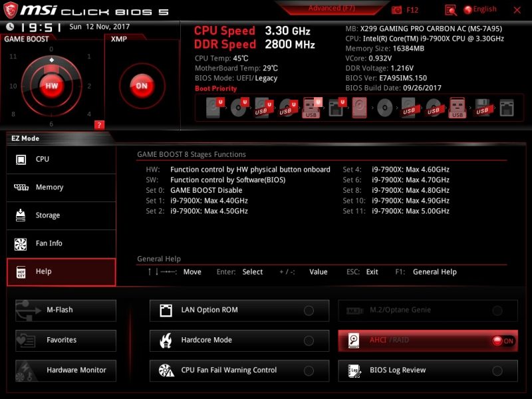This screenshot has height=399, width=532.
Task: Pick the legacy USB hard disk boot icon
Action: [409, 108]
